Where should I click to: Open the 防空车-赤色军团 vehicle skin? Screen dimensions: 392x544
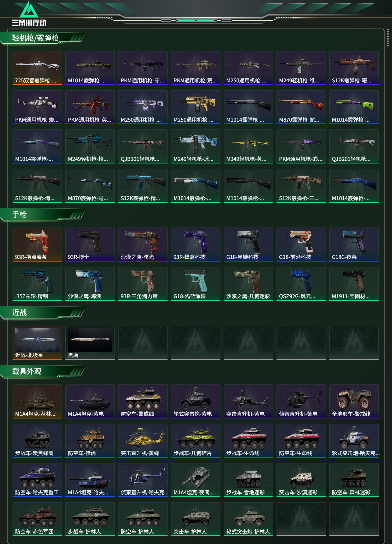coord(37,519)
